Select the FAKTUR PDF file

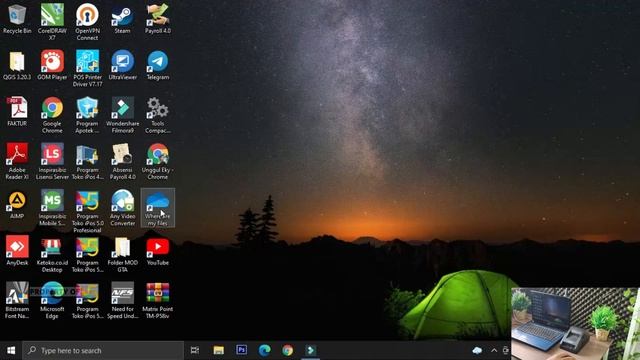tap(17, 111)
